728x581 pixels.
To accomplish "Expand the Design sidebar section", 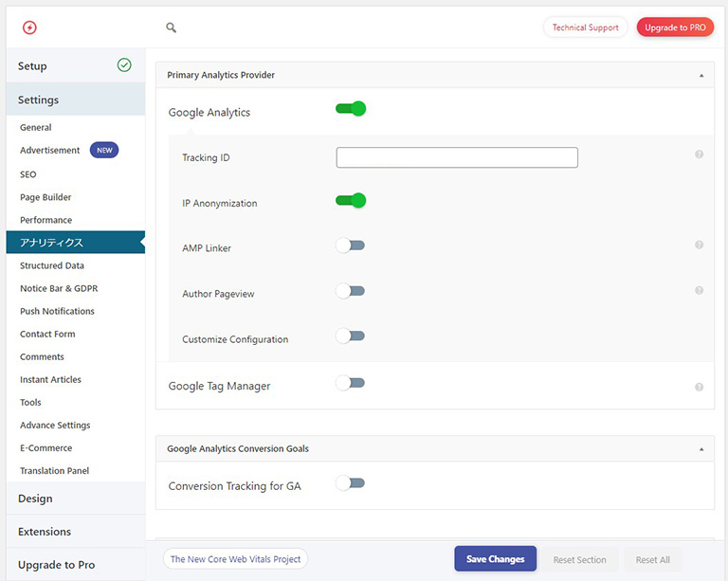I will click(x=76, y=499).
